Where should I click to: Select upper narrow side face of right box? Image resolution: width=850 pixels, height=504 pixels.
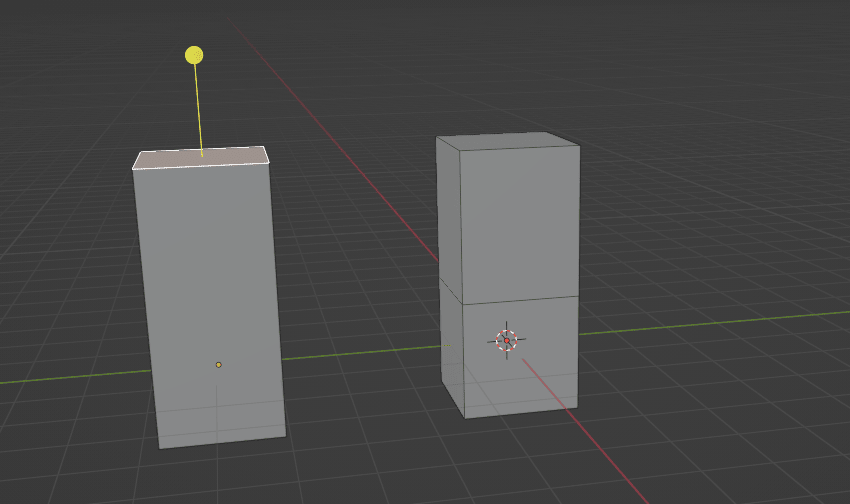pos(448,210)
